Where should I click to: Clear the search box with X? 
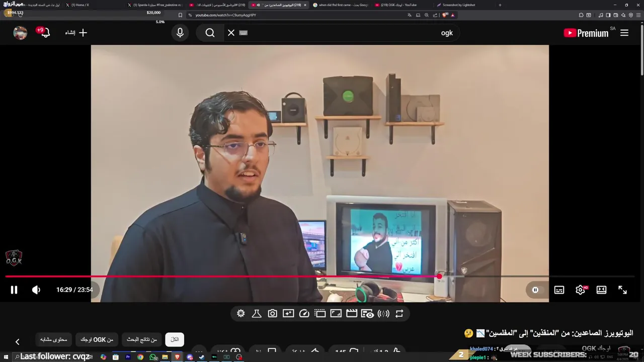231,33
